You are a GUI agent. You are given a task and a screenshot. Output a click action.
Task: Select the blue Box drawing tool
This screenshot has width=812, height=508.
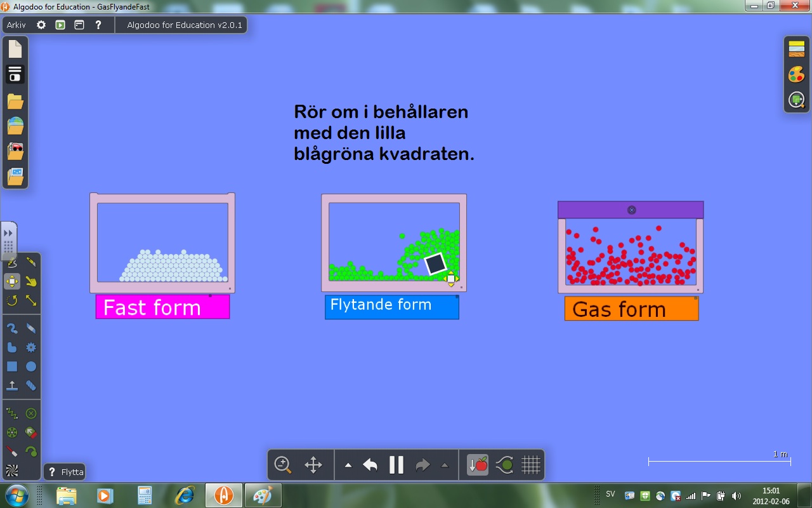[12, 366]
